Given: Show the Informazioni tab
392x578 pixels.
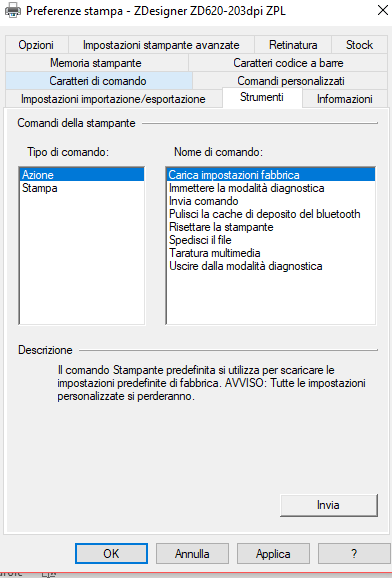Looking at the screenshot, I should [x=345, y=99].
